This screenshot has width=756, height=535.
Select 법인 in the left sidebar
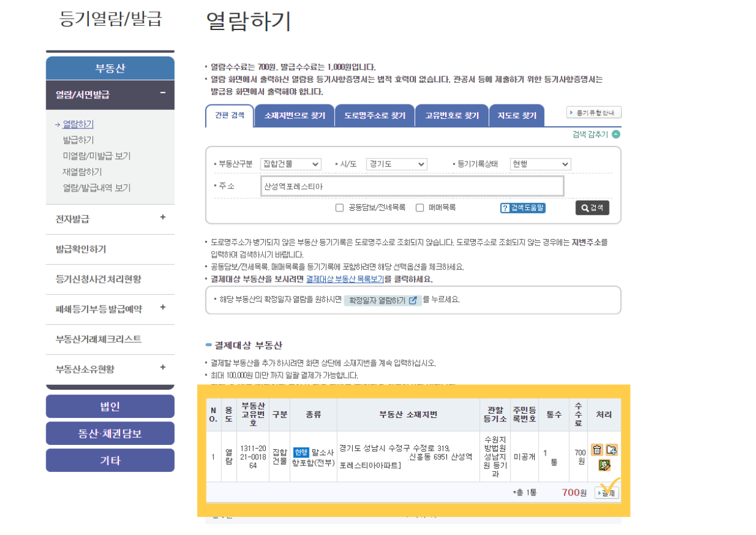[110, 406]
